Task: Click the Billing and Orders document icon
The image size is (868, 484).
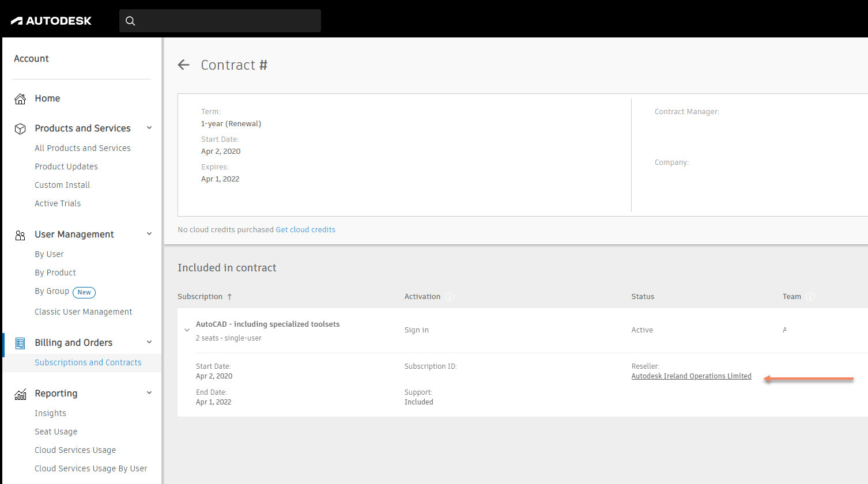Action: click(20, 342)
